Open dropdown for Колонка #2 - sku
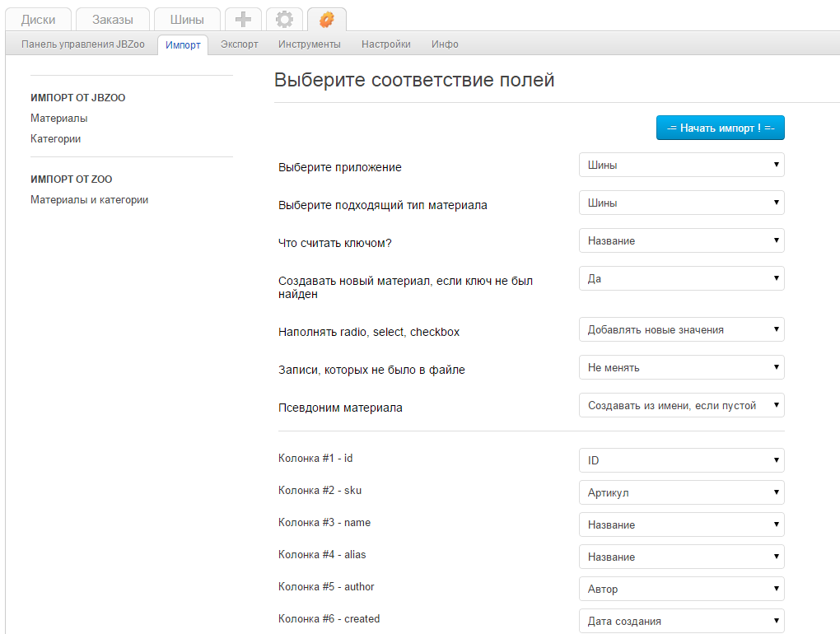The image size is (840, 634). click(681, 492)
